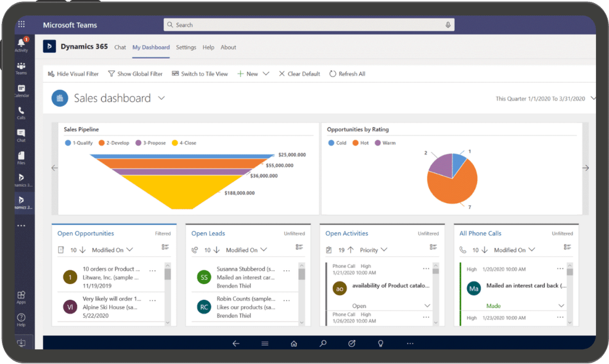Click the lightbulb assistant icon

coord(381,343)
